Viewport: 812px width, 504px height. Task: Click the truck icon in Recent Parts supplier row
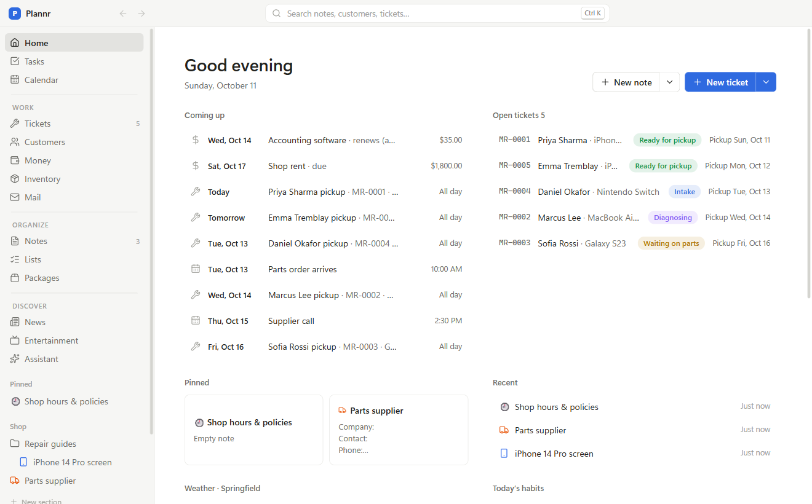tap(504, 430)
